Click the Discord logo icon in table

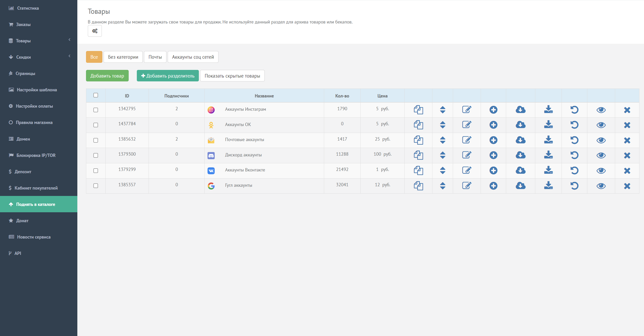(211, 155)
